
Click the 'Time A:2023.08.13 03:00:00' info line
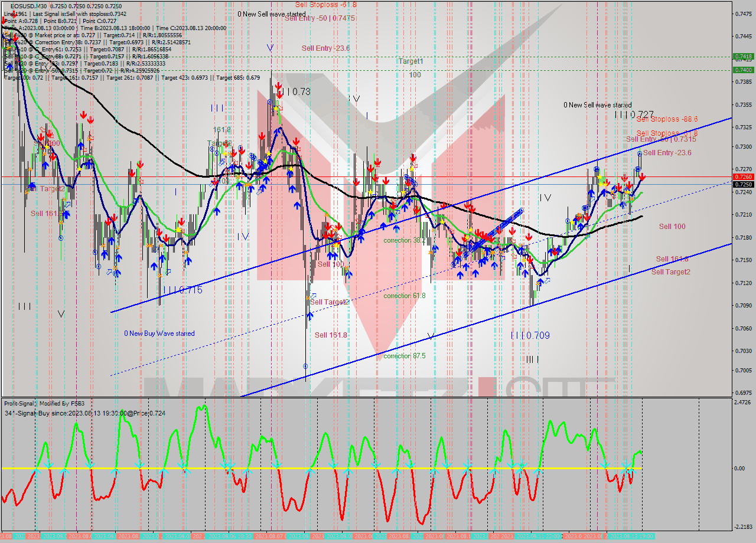coord(115,28)
